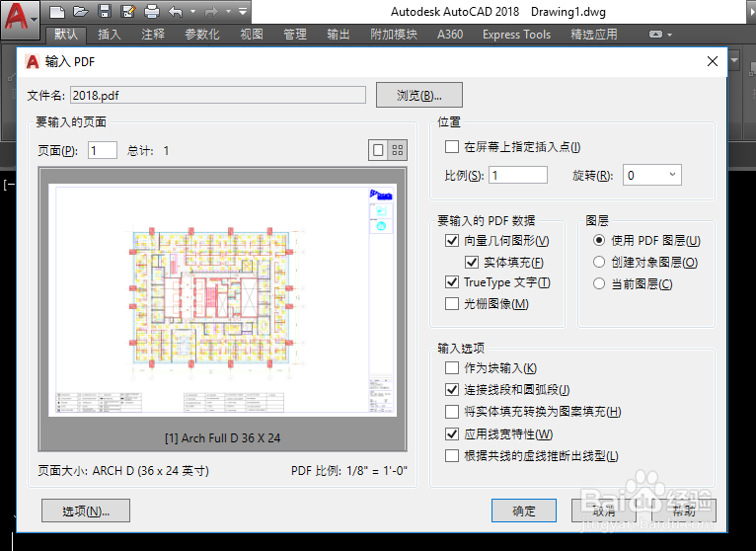Click the 选项(N)... button
The width and height of the screenshot is (756, 551).
point(86,511)
